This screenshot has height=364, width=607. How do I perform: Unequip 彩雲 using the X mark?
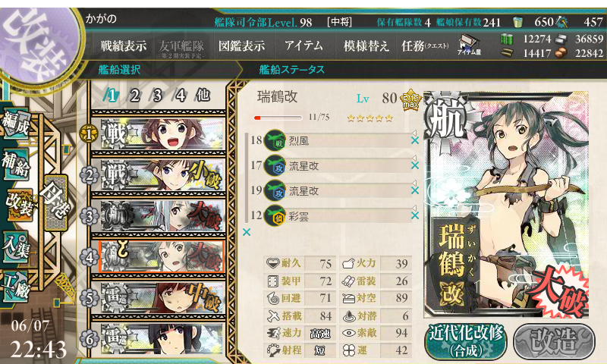point(415,215)
